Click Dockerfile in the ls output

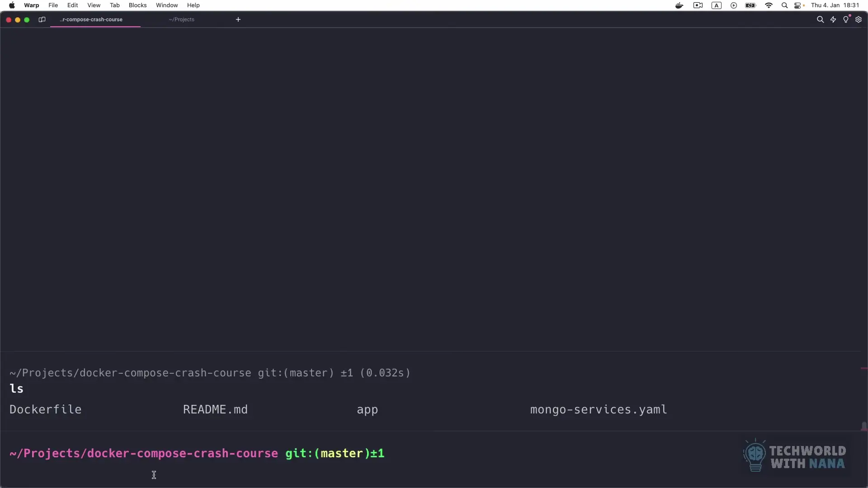(x=45, y=409)
